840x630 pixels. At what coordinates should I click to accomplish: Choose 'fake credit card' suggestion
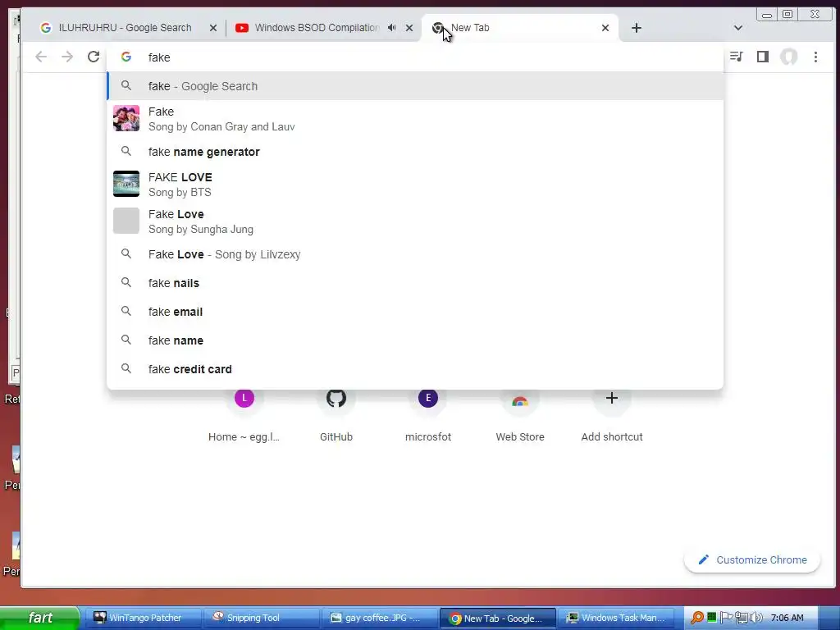point(415,369)
